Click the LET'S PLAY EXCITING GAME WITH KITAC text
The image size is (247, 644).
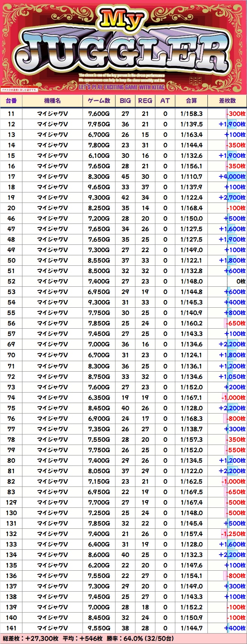[121, 87]
